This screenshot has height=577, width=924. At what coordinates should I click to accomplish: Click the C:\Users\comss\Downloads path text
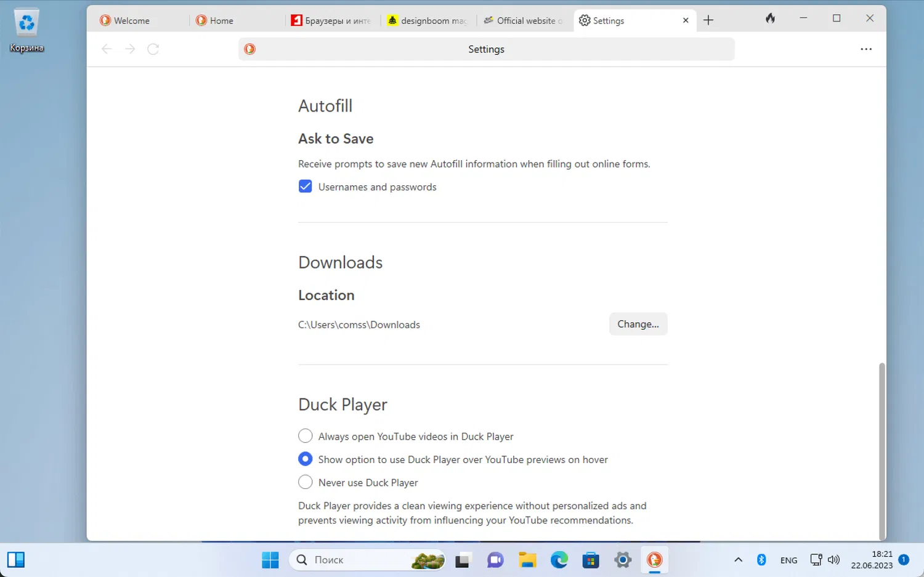pyautogui.click(x=359, y=325)
